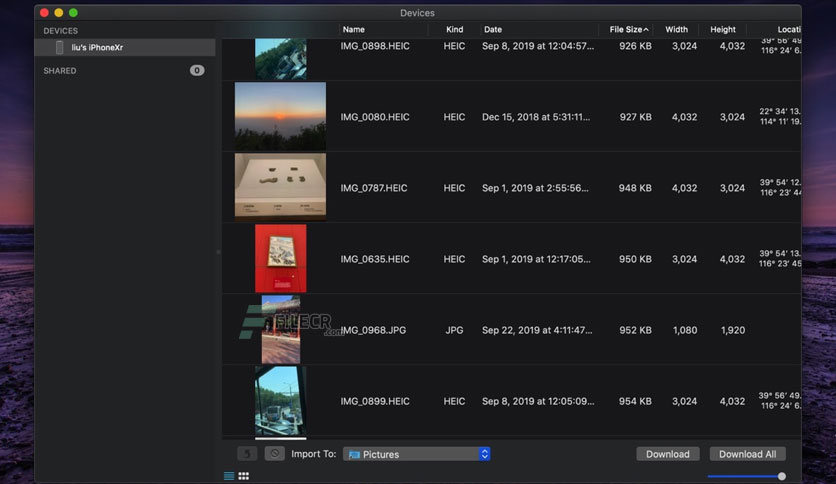Click the 952 KB file size cell
Viewport: 836px width, 484px height.
click(635, 330)
